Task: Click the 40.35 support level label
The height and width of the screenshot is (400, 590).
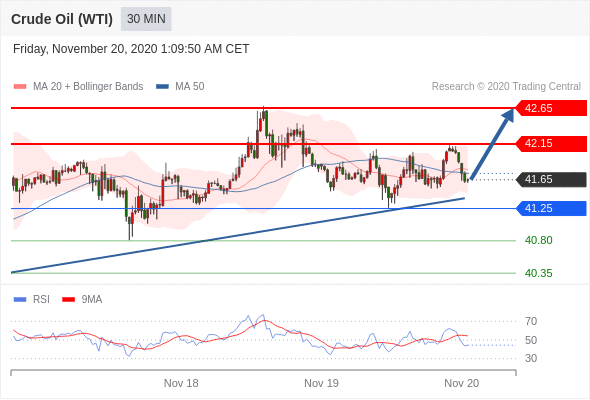Action: click(x=538, y=273)
